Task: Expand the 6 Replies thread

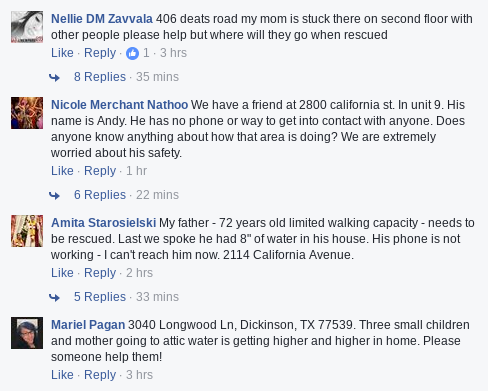Action: pyautogui.click(x=100, y=195)
